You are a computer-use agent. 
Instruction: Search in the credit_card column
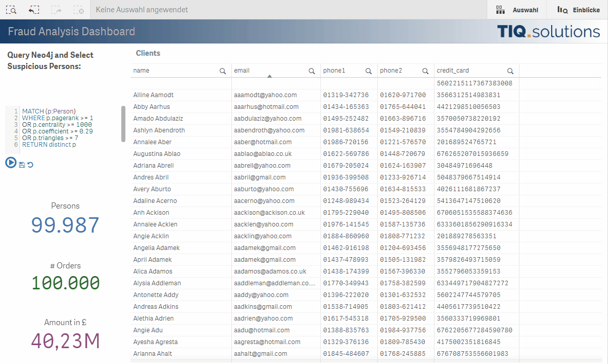pos(510,71)
